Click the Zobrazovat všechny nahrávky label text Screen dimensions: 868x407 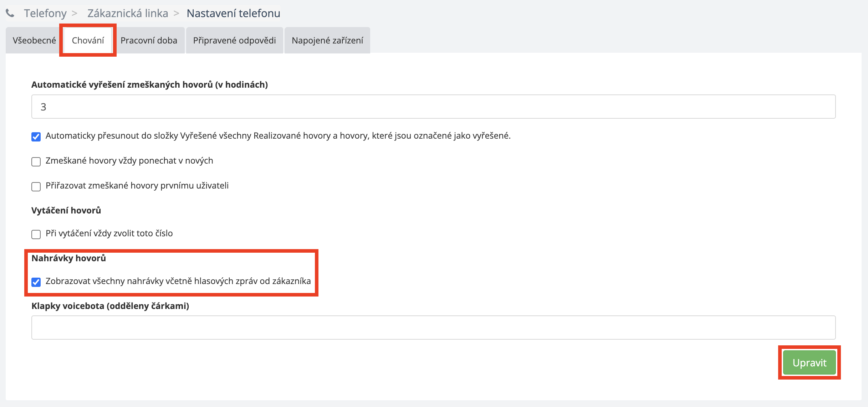(x=178, y=281)
